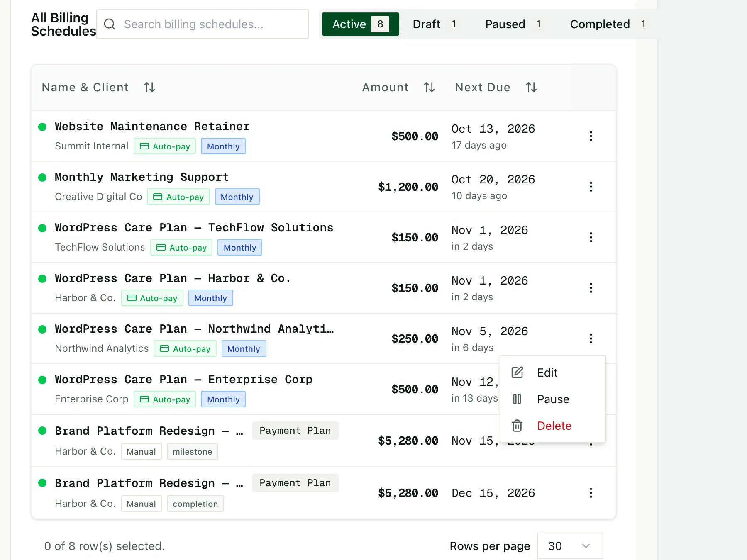The image size is (747, 560).
Task: Open WordPress Care Plan – Enterprise Corp
Action: click(x=183, y=380)
